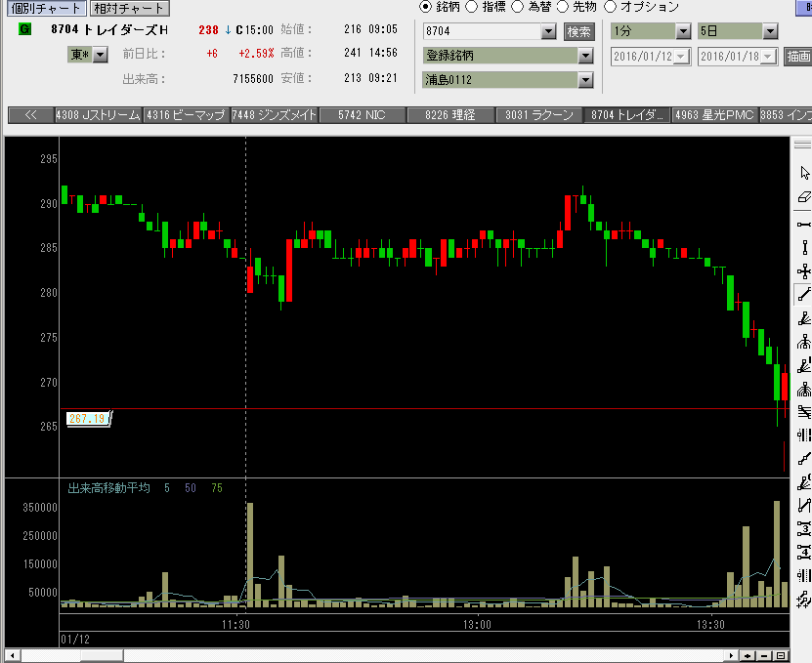Select the three-node polyline tool
Image resolution: width=812 pixels, height=663 pixels.
tap(804, 459)
